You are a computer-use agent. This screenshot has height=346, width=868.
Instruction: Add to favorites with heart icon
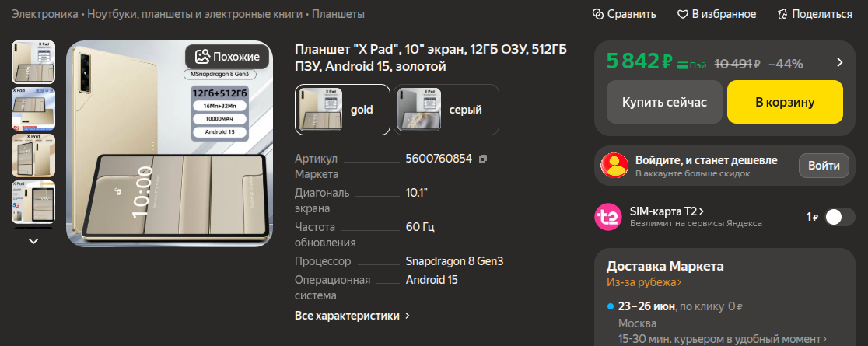683,15
